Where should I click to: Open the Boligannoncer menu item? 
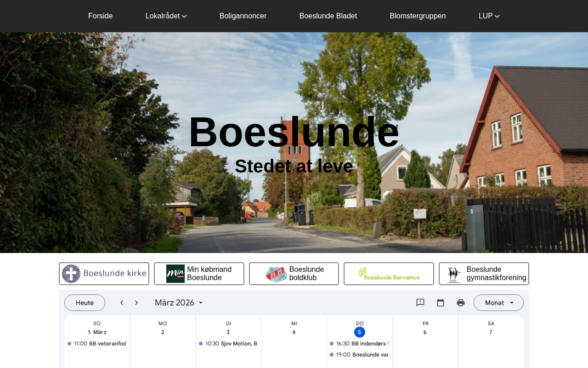click(x=243, y=16)
